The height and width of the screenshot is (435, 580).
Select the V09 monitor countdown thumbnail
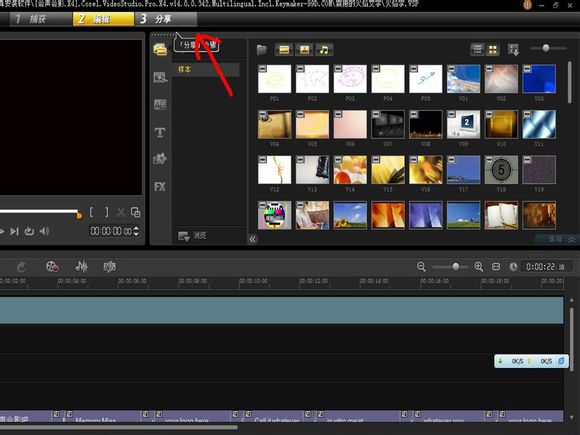(463, 124)
